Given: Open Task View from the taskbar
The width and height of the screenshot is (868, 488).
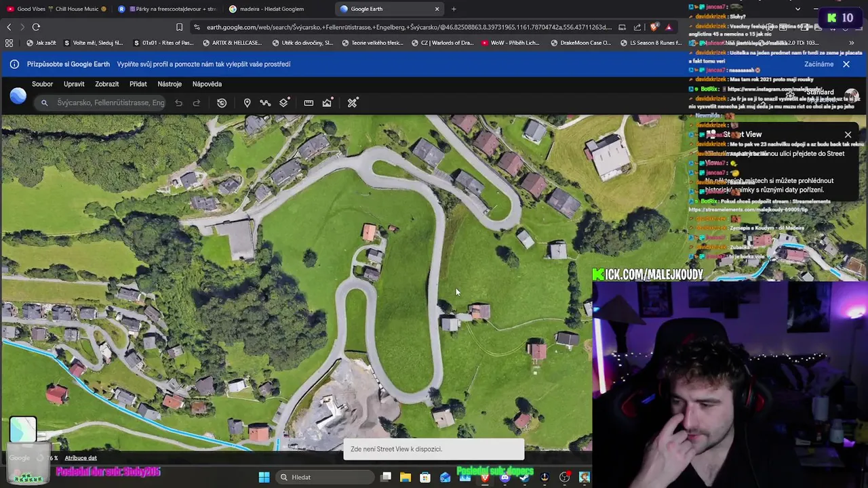Looking at the screenshot, I should [x=386, y=477].
